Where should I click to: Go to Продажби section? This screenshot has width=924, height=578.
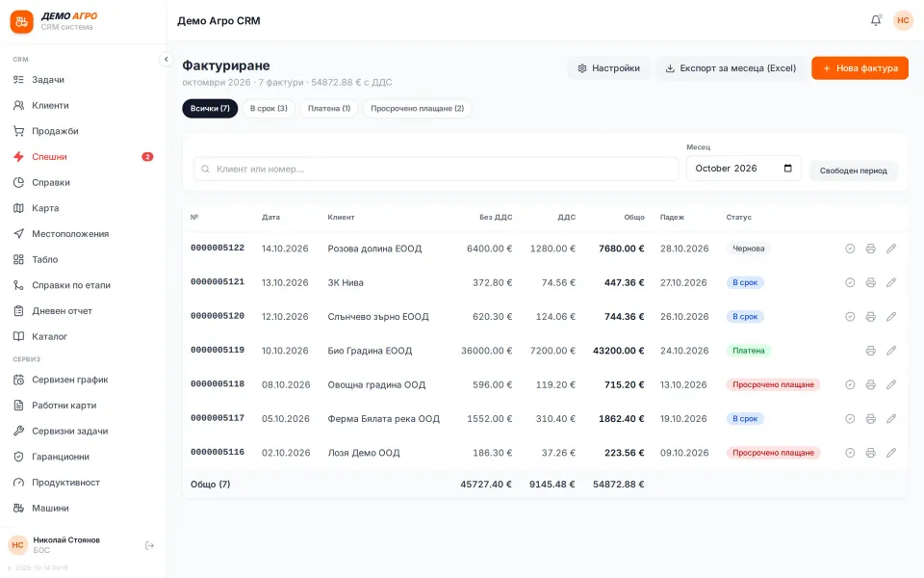(83, 131)
